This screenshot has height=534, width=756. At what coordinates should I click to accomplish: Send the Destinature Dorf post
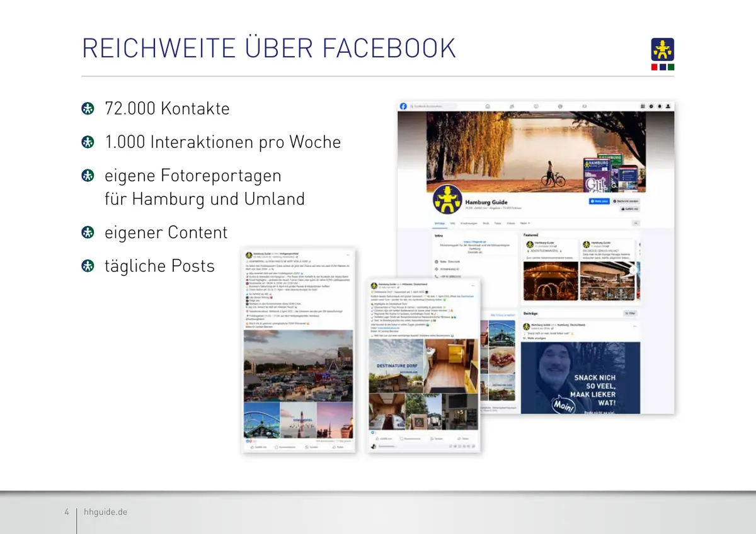point(435,439)
